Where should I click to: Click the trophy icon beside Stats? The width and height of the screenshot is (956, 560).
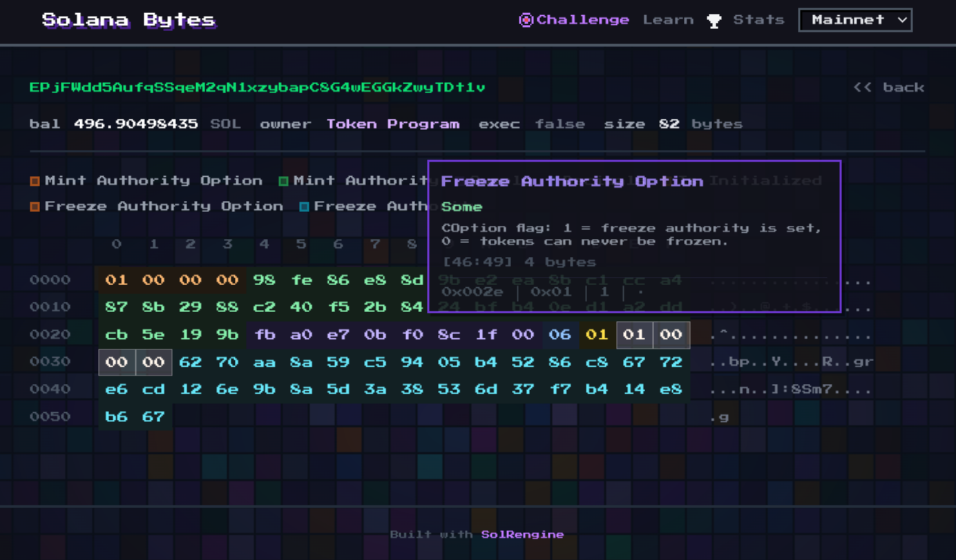point(714,21)
